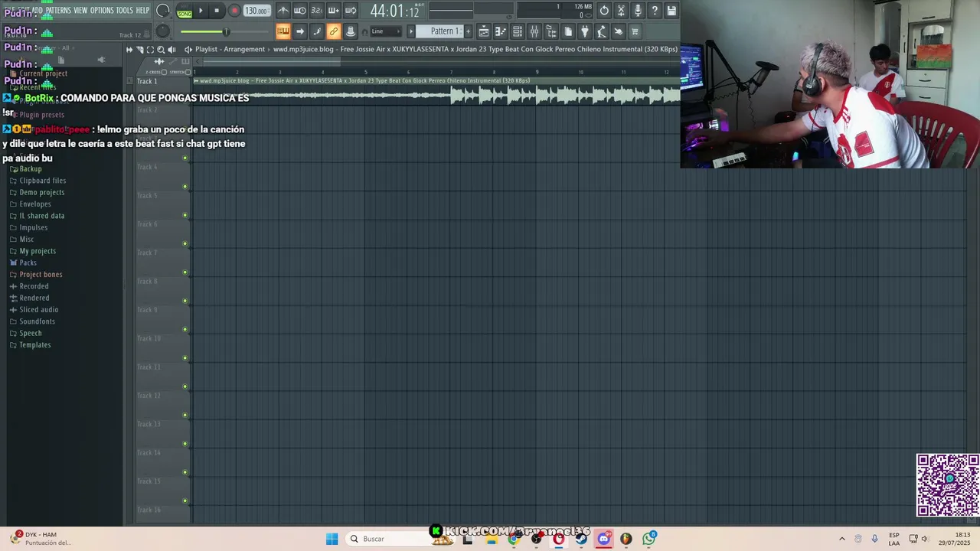Click the microphone one-click recording icon

point(638,11)
